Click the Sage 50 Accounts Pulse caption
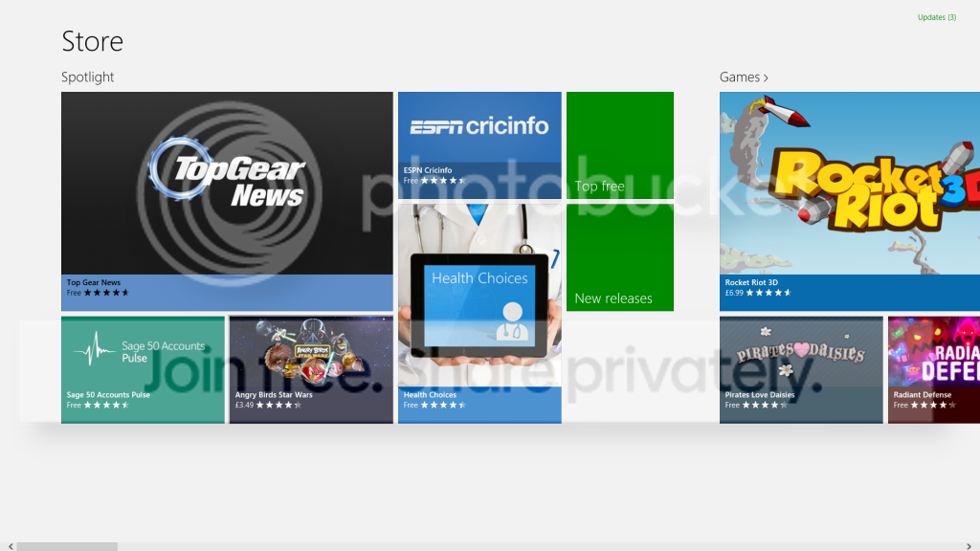 pos(108,395)
